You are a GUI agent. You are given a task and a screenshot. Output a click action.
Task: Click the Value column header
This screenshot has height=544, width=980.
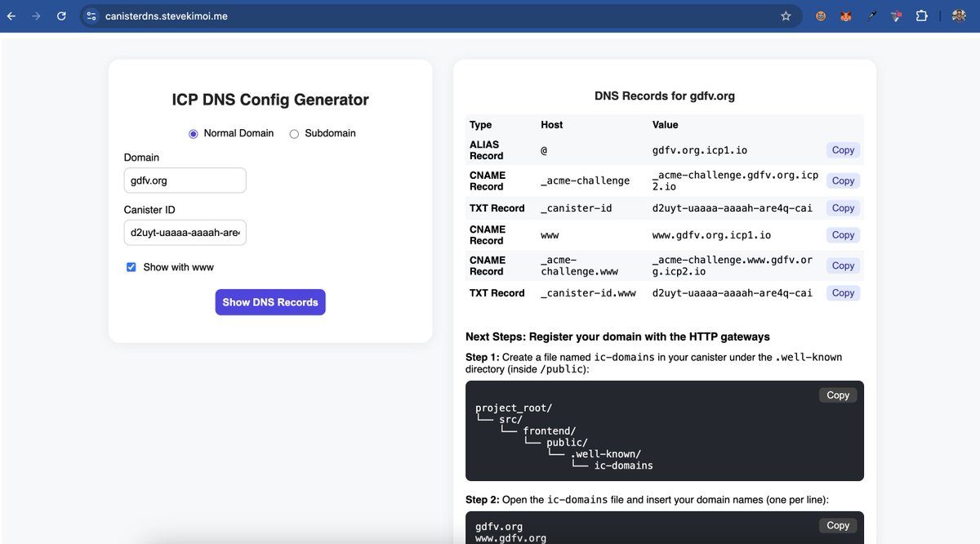click(x=666, y=125)
